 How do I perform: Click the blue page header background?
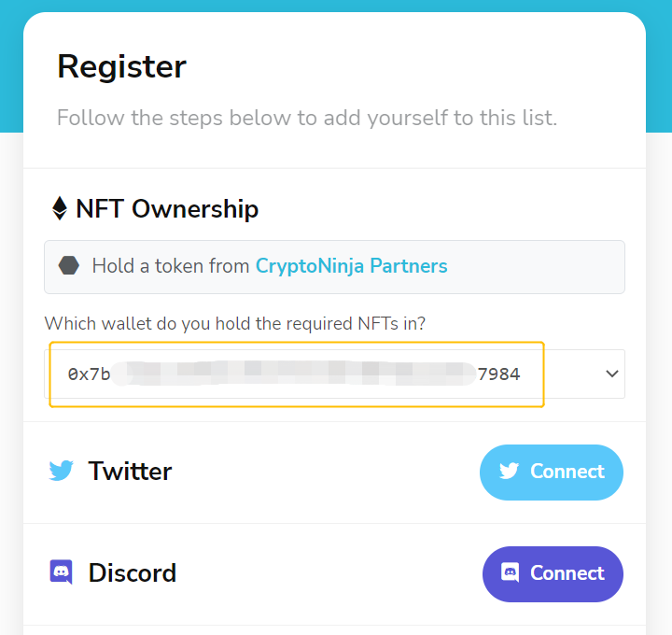(x=334, y=6)
